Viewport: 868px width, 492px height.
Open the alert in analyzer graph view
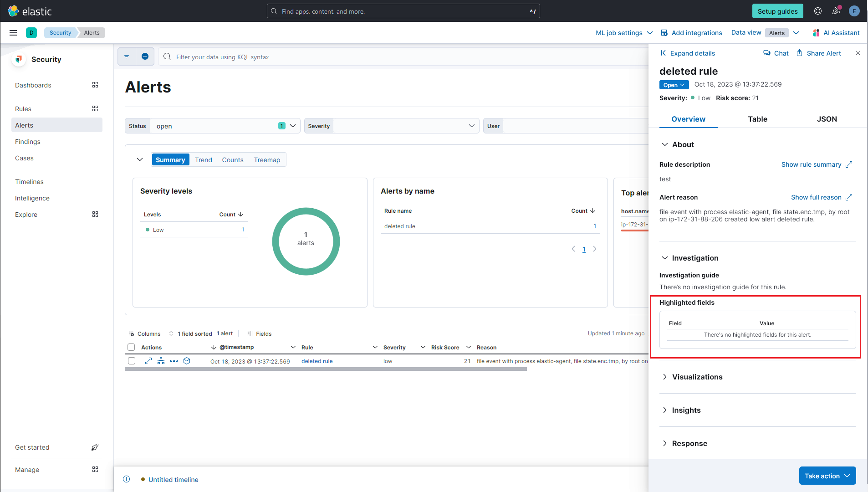pyautogui.click(x=160, y=361)
